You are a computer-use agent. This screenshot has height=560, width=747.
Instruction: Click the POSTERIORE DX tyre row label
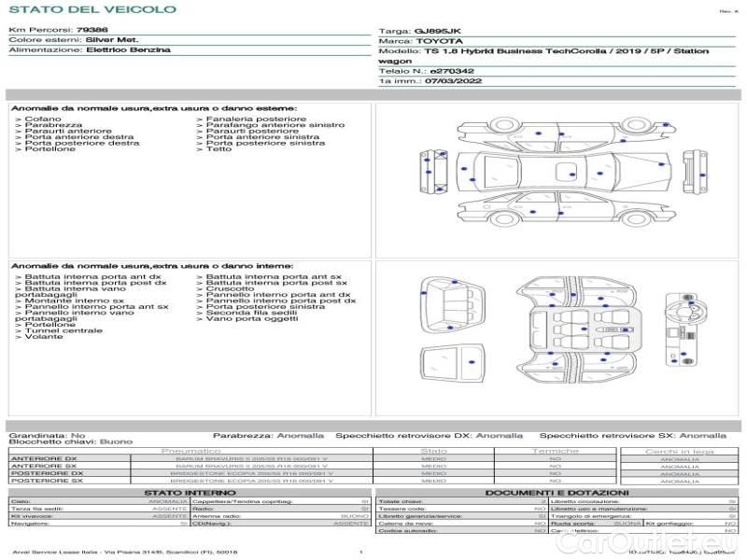point(47,473)
